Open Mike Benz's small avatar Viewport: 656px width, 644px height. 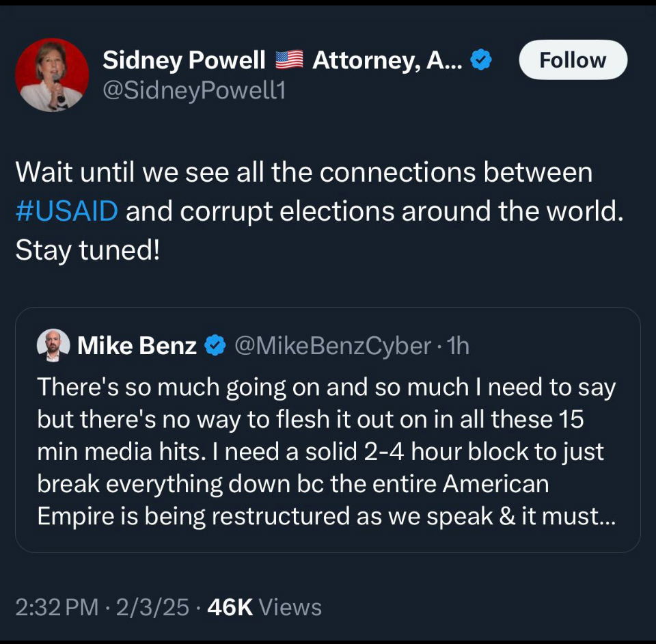click(x=53, y=345)
